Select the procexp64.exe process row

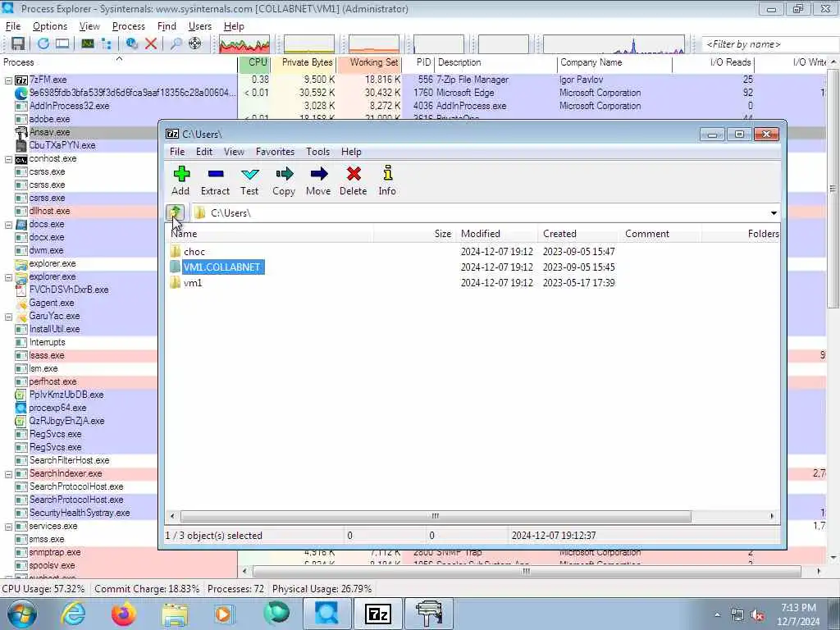pos(80,409)
